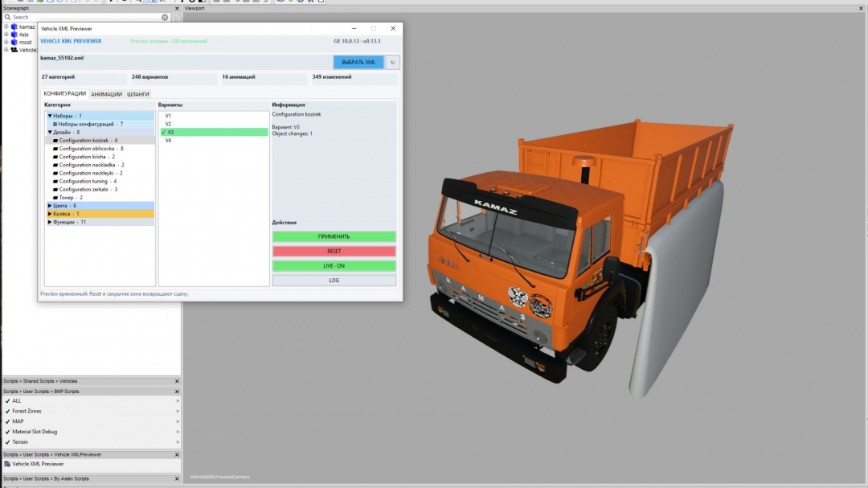The image size is (868, 488).
Task: Choose variant V2
Action: pos(214,124)
